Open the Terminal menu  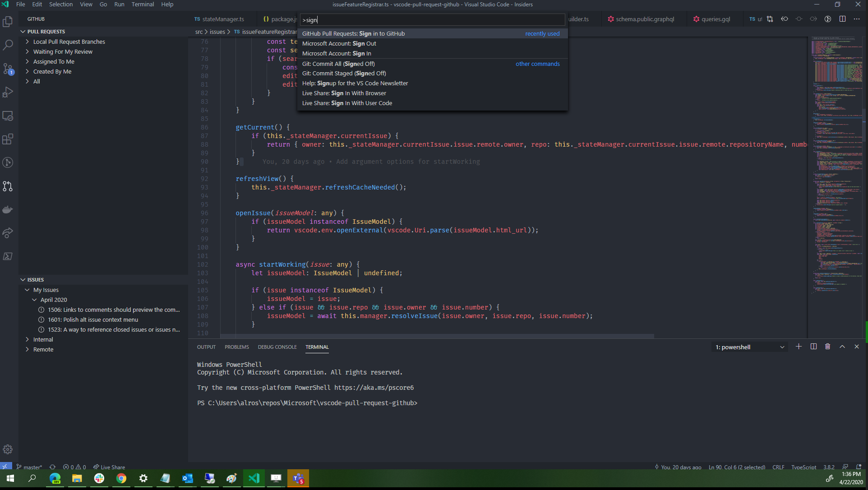[143, 4]
